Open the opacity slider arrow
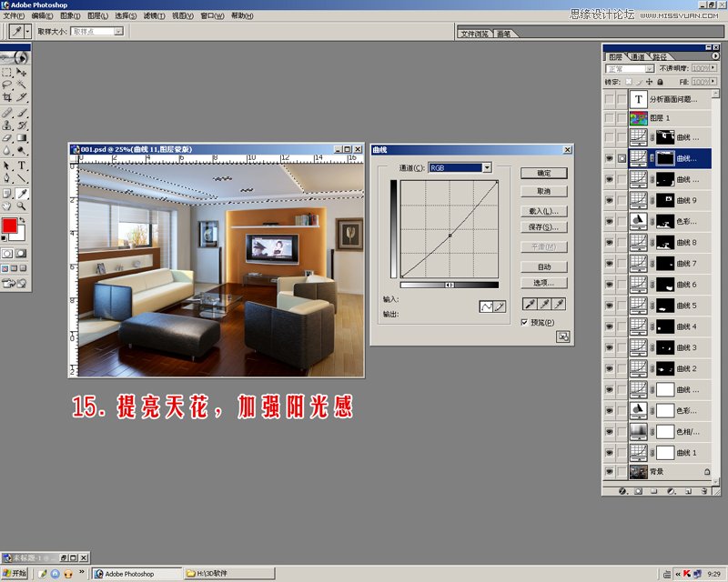The height and width of the screenshot is (582, 728). point(713,68)
